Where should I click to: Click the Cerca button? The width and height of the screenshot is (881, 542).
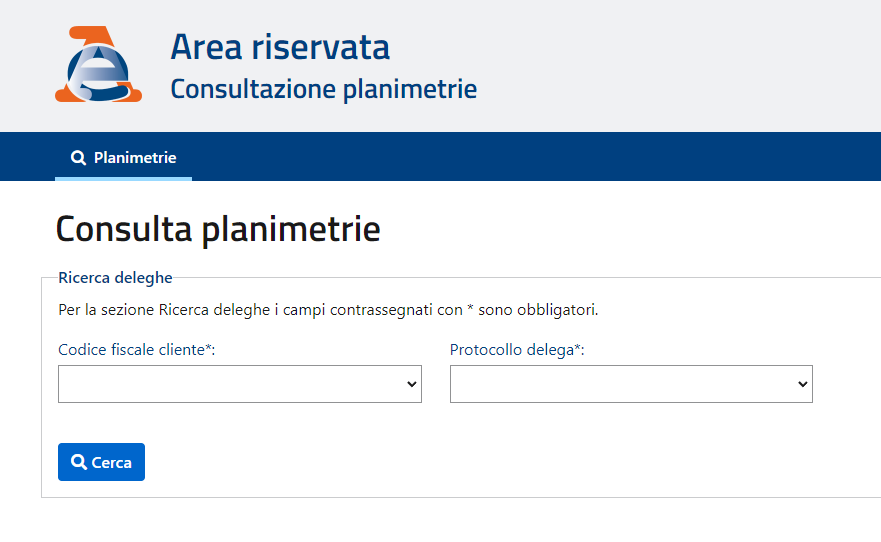[x=101, y=462]
